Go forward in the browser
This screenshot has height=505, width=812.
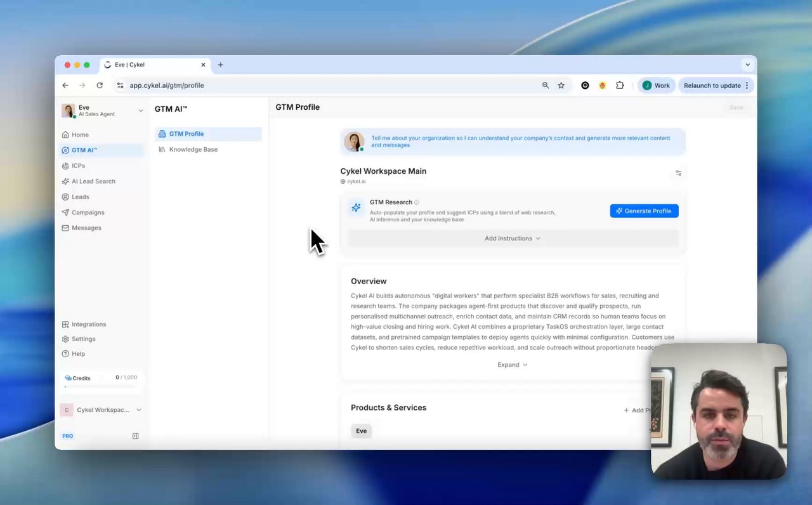click(82, 86)
